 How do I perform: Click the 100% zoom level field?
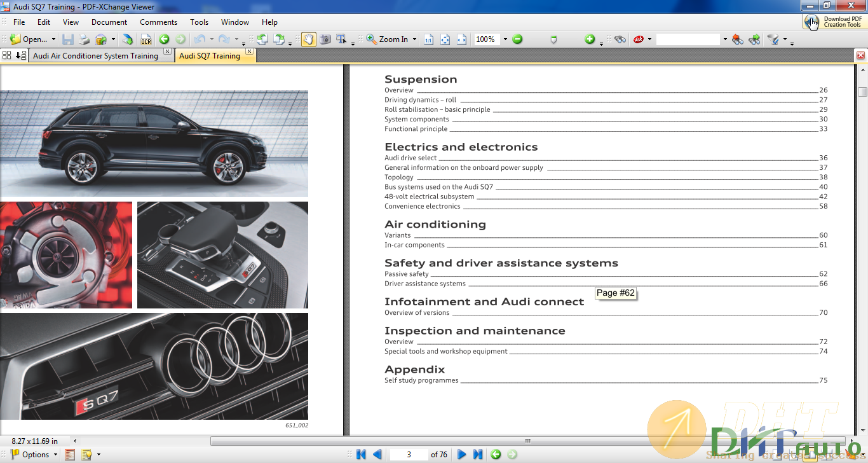(x=487, y=39)
